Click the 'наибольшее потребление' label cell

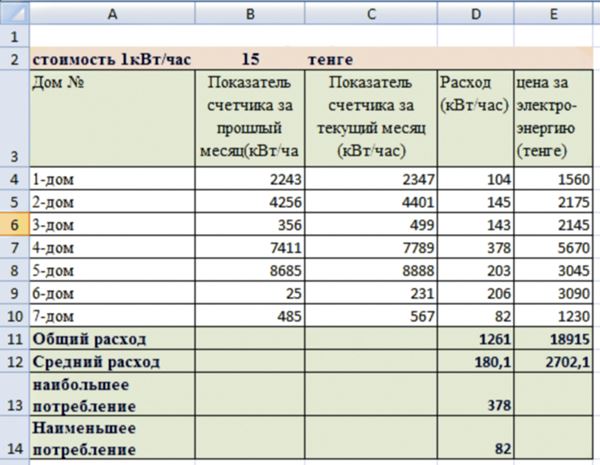112,394
